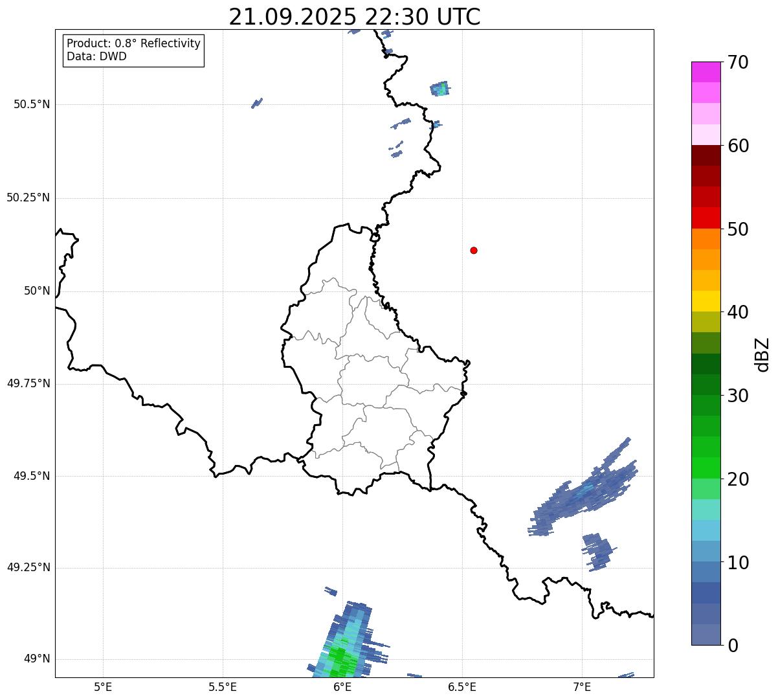Click the title "21.09.2025 22:30 UTC"

(x=355, y=16)
